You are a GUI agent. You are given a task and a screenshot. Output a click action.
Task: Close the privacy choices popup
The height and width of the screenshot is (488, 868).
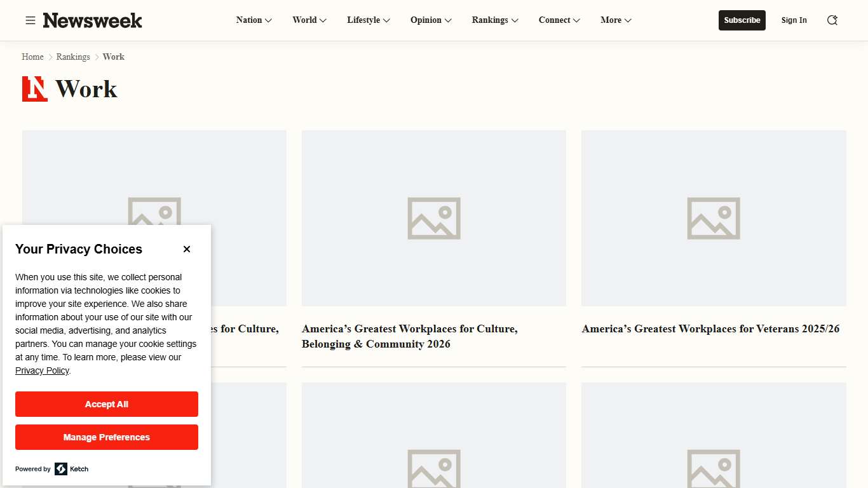pos(187,249)
